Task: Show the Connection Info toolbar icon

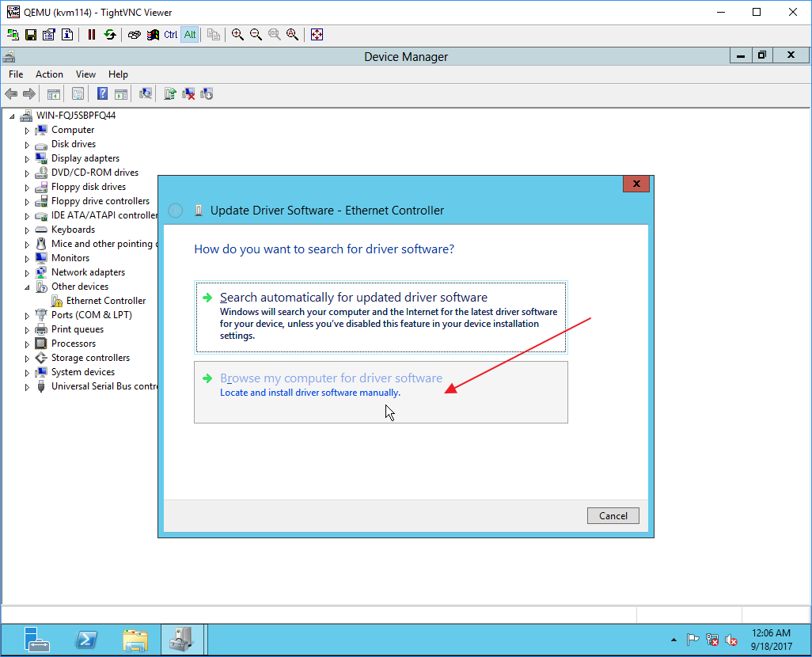Action: [67, 35]
